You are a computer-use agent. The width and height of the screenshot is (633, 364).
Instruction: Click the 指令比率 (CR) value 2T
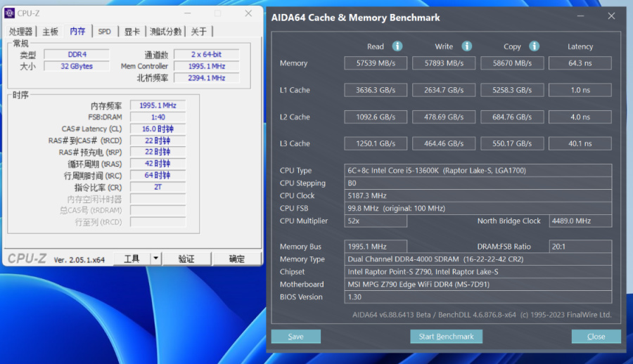click(158, 187)
